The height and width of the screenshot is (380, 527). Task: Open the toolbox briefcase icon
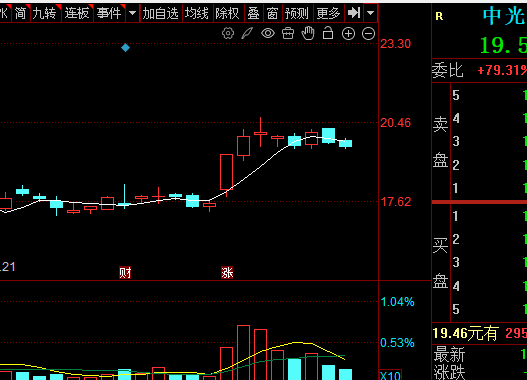(288, 33)
